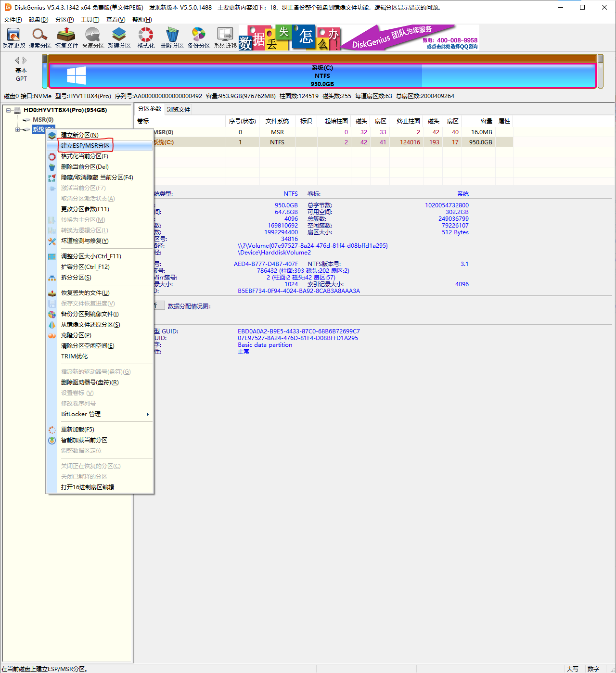
Task: Go to next disk with right arrow
Action: (x=25, y=60)
